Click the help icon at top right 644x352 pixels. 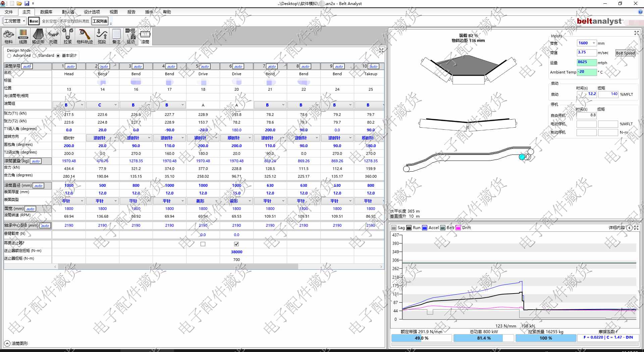coord(640,12)
